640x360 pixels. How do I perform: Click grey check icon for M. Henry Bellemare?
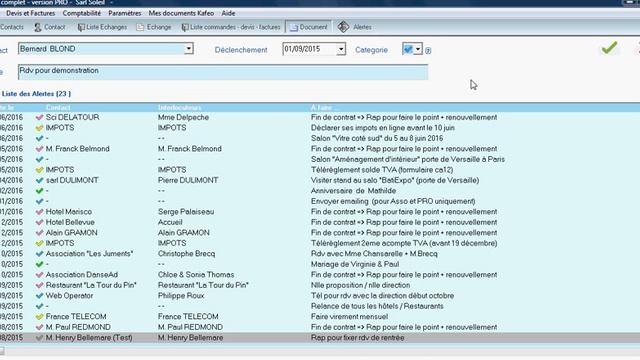click(39, 338)
